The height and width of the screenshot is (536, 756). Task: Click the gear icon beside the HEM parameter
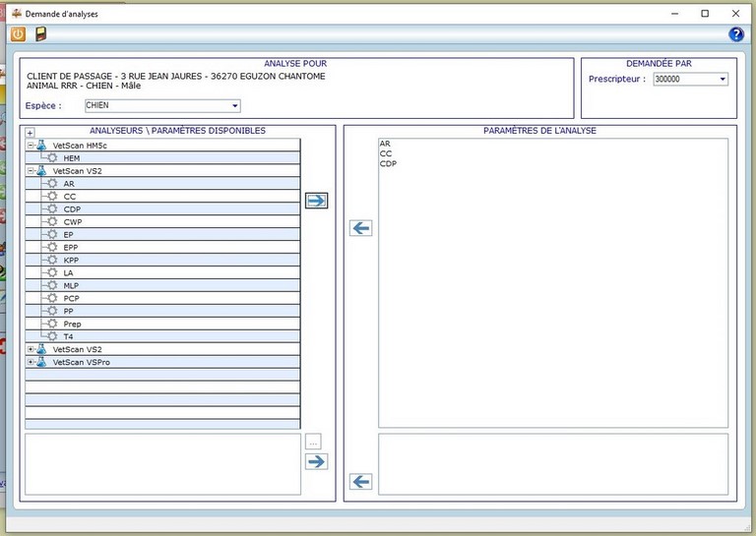[53, 158]
